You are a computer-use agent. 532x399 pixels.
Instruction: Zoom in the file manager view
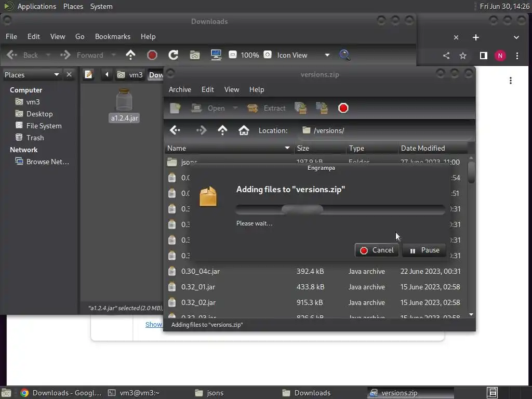point(268,55)
